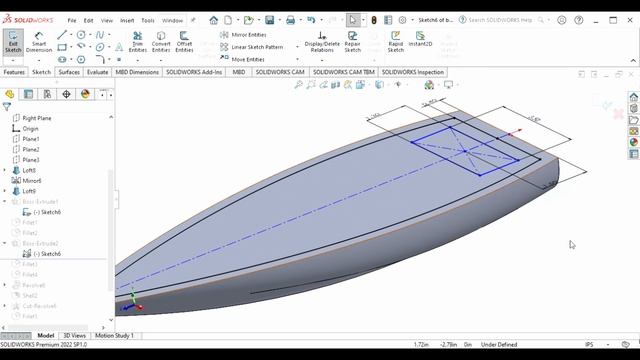Select the sketch Text tool
The image size is (640, 360).
coord(119,47)
